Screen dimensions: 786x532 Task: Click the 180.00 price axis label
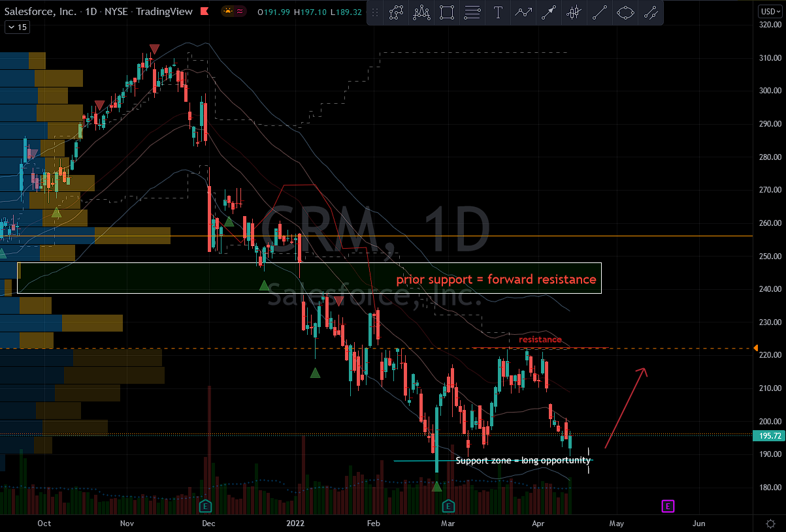pyautogui.click(x=770, y=488)
